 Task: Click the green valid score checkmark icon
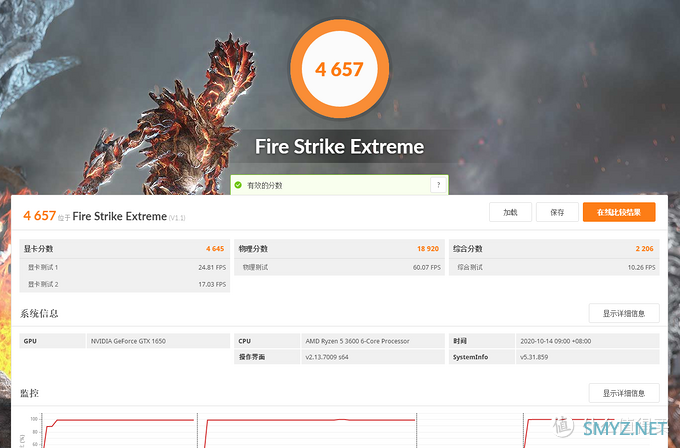click(x=238, y=185)
